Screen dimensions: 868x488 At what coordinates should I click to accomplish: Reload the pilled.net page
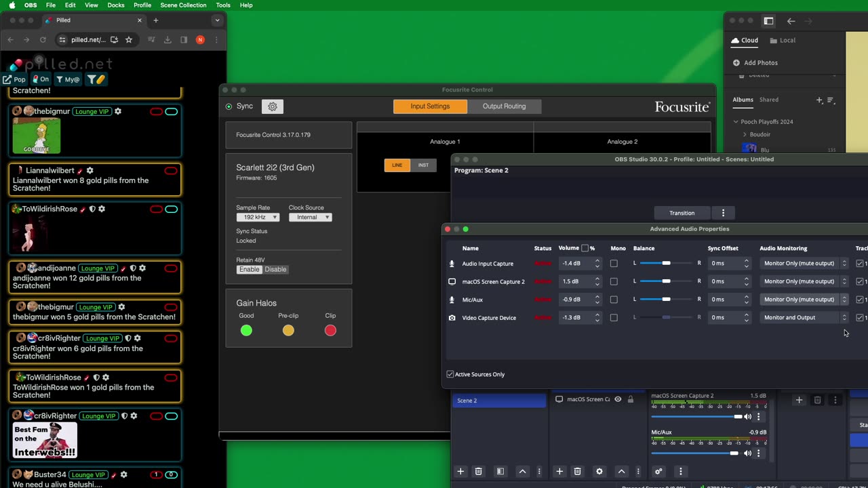(43, 40)
